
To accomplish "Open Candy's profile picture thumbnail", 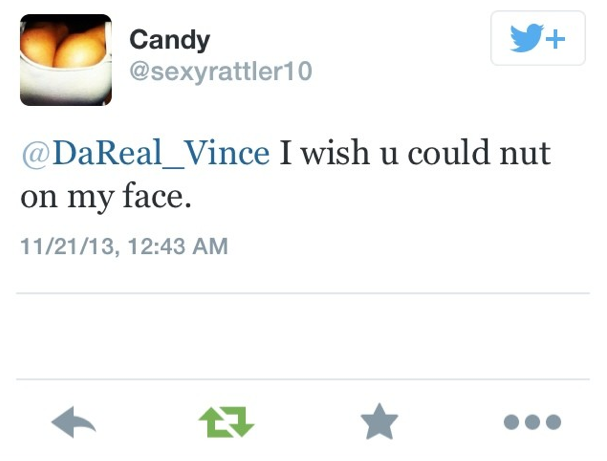I will coord(66,60).
